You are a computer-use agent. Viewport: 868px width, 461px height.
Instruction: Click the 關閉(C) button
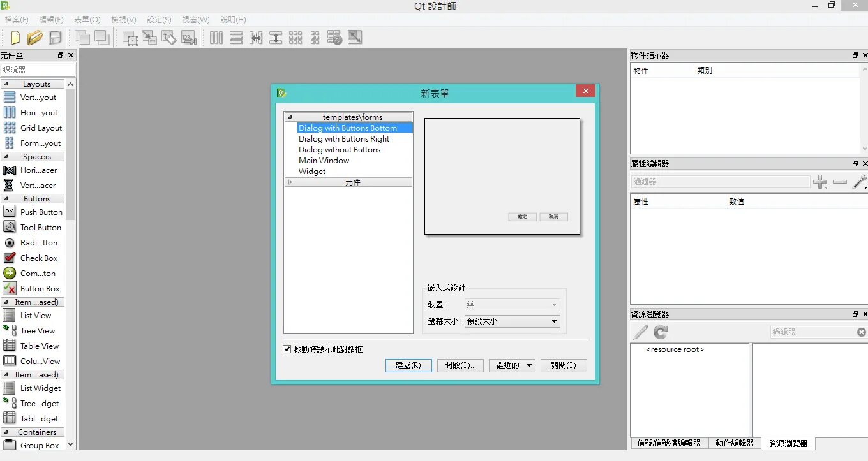564,365
